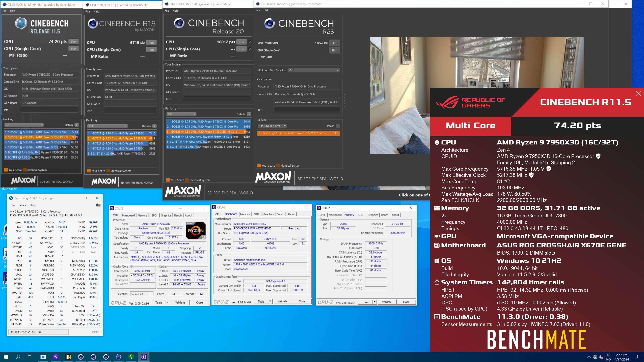644x362 pixels.
Task: Click the Cinebench R23 logo sphere
Action: coord(270,23)
